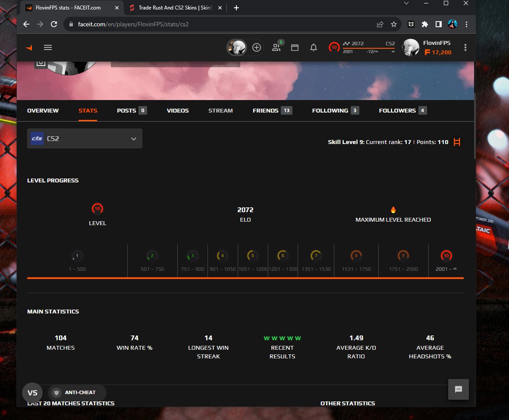
Task: Click the page vertical scrollbar
Action: pos(475,126)
